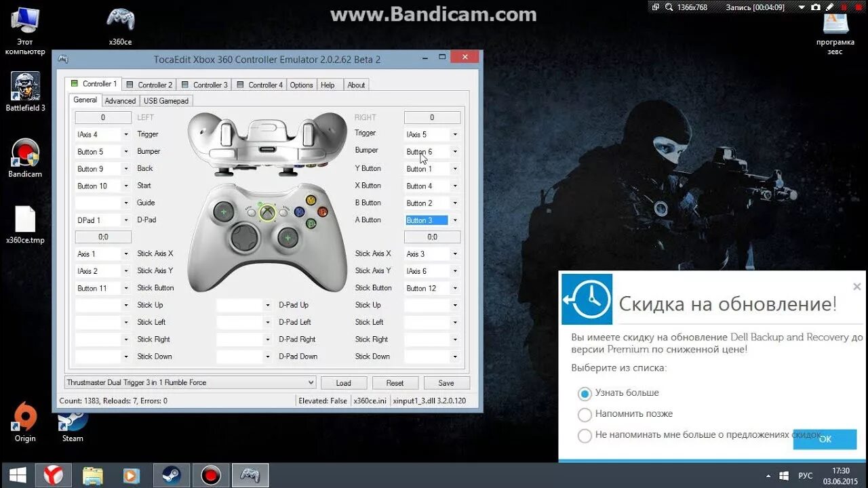Select the x360ce.tmp file icon
868x488 pixels.
click(x=25, y=224)
